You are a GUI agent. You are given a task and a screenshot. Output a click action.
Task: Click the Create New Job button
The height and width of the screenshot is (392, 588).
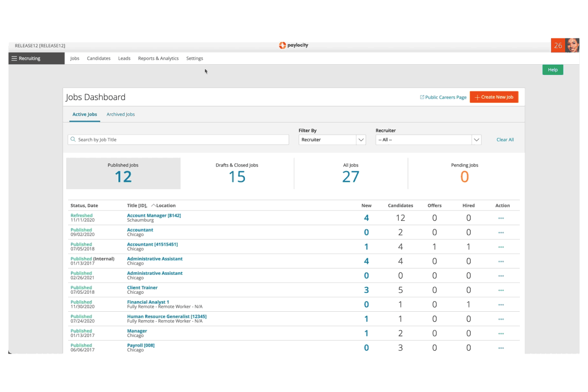point(494,97)
